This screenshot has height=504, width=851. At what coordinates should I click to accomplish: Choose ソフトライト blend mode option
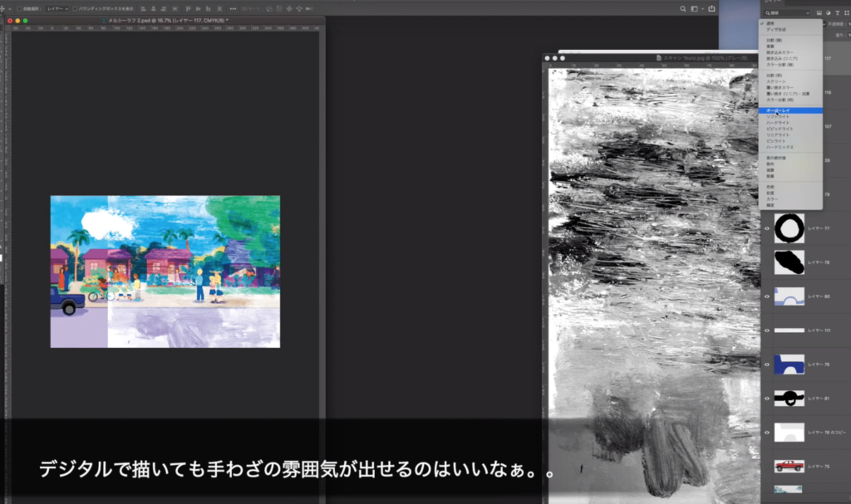coord(779,117)
